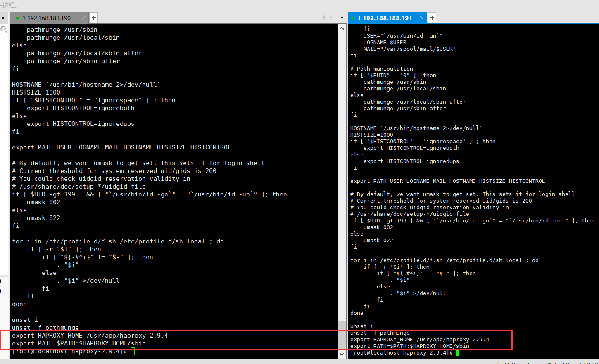Click the export PATH USER LOGNAME line in left terminal
The height and width of the screenshot is (364, 599).
coord(121,147)
